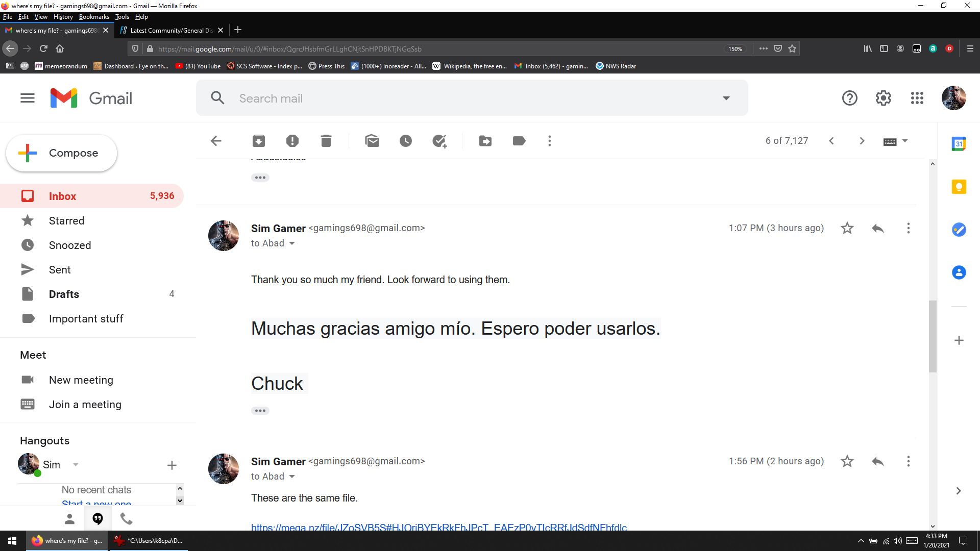Open the Move to folder icon
The image size is (980, 551).
[x=485, y=141]
